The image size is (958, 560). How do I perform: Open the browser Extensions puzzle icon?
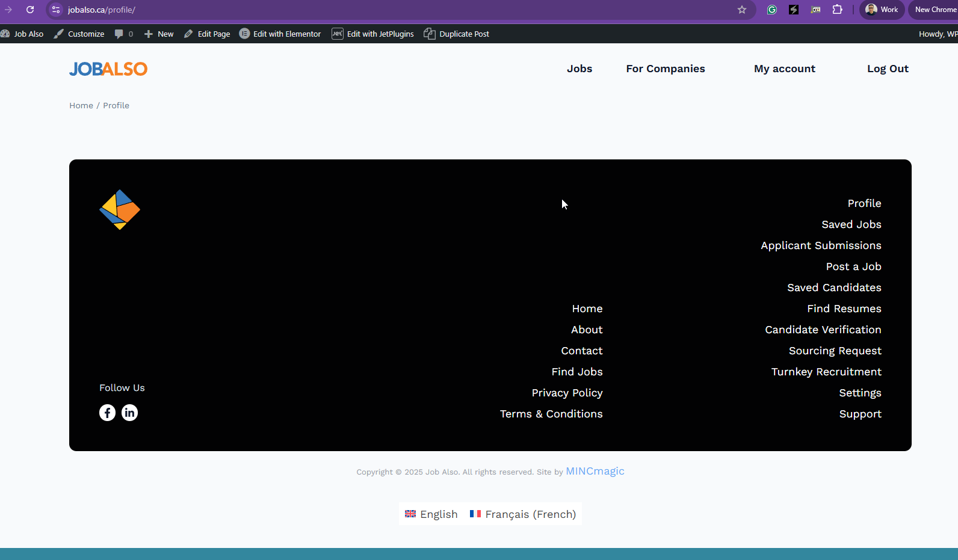(837, 10)
